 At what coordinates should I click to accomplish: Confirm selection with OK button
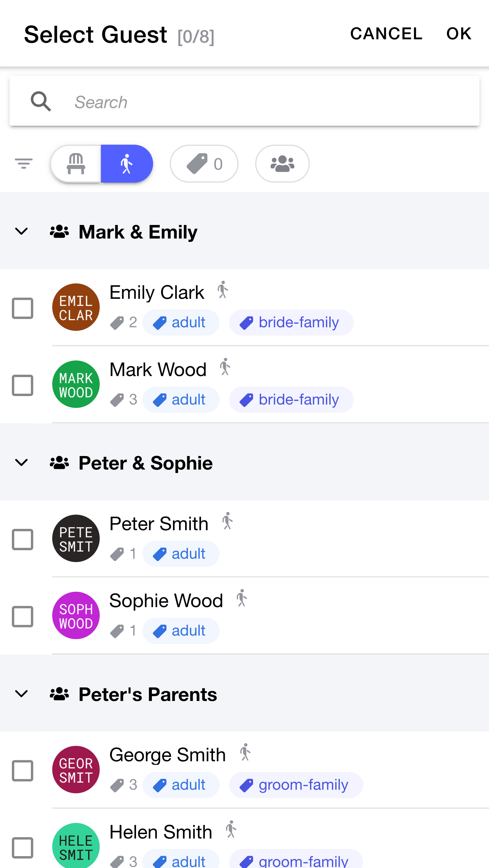tap(458, 34)
